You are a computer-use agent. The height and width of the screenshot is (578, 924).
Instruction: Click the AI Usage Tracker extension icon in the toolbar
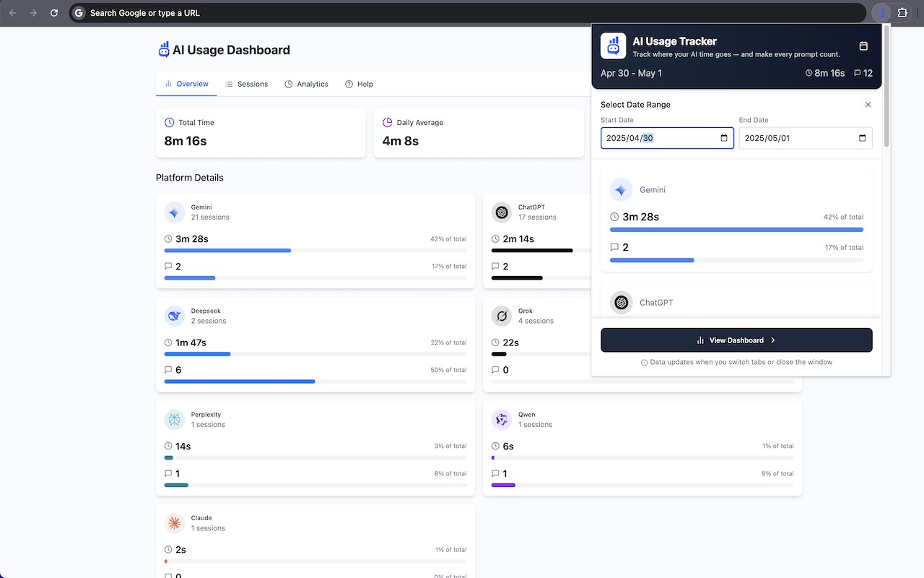pyautogui.click(x=881, y=13)
